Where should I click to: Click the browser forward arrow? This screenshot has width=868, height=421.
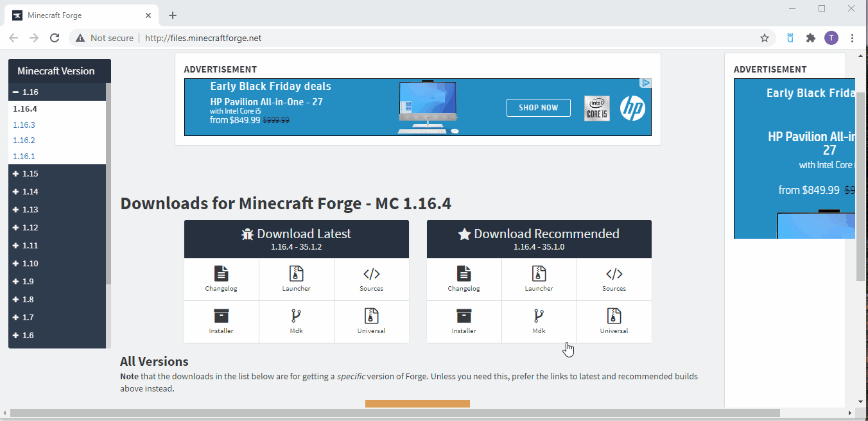(x=34, y=38)
